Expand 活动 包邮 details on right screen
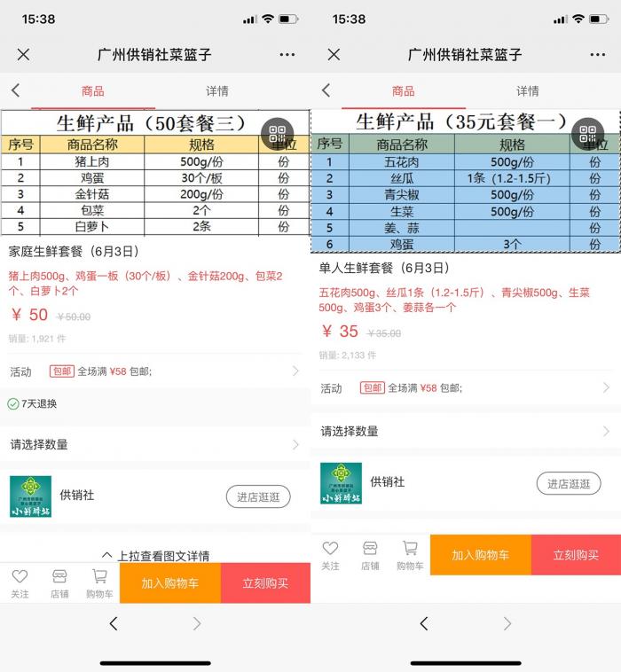621x672 pixels. tap(466, 387)
